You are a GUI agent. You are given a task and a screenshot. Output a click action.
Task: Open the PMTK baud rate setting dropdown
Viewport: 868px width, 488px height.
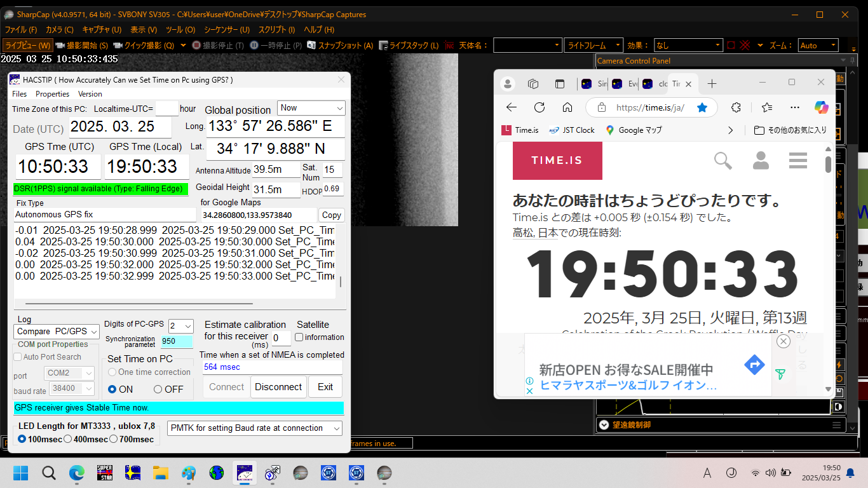point(254,428)
